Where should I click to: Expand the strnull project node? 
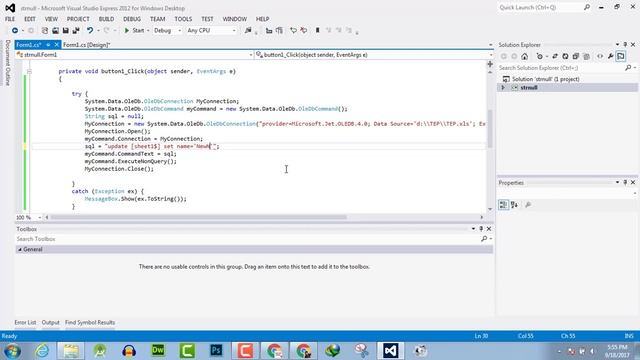503,88
